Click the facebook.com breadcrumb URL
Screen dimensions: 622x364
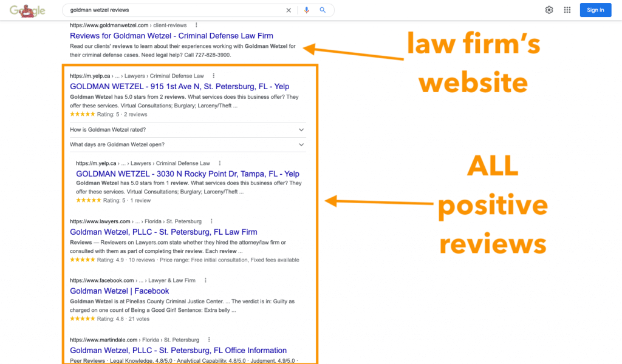point(132,280)
